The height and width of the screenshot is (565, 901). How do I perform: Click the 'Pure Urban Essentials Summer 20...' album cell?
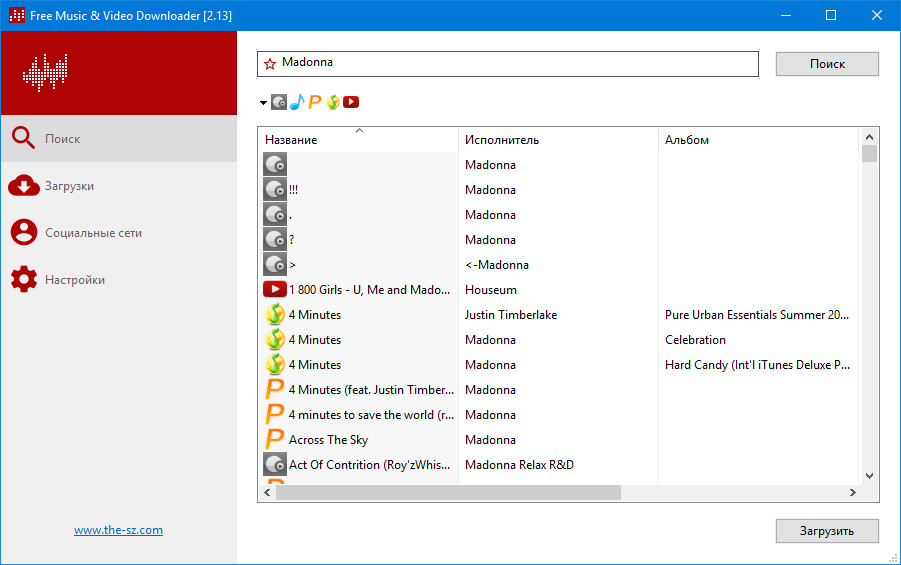[757, 315]
